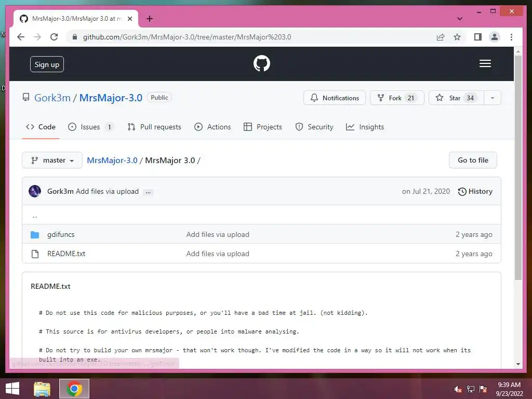Open the README.txt file
532x399 pixels.
(x=66, y=254)
